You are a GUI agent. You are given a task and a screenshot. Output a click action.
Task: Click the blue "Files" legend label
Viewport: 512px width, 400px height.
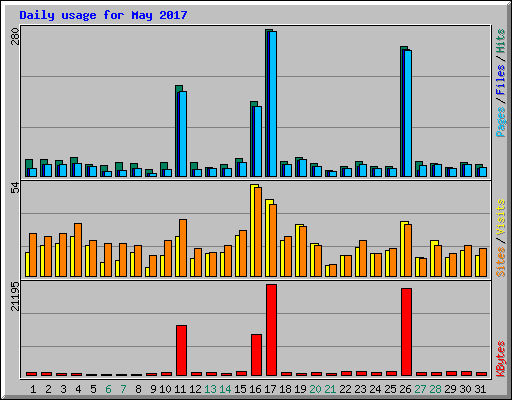[501, 80]
